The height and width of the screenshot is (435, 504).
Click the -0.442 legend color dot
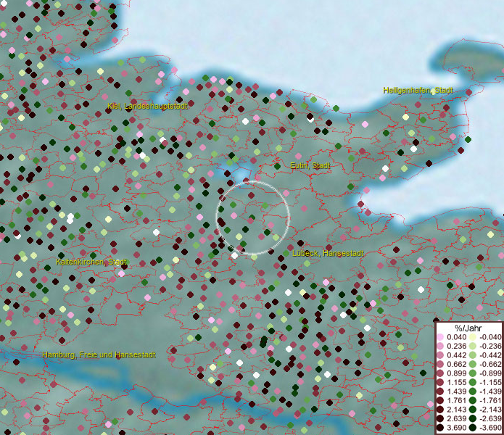tap(473, 355)
